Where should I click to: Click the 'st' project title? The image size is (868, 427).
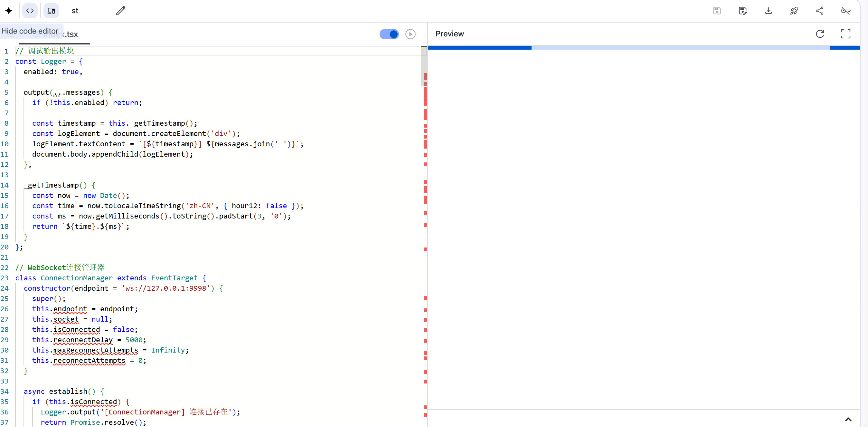[75, 11]
